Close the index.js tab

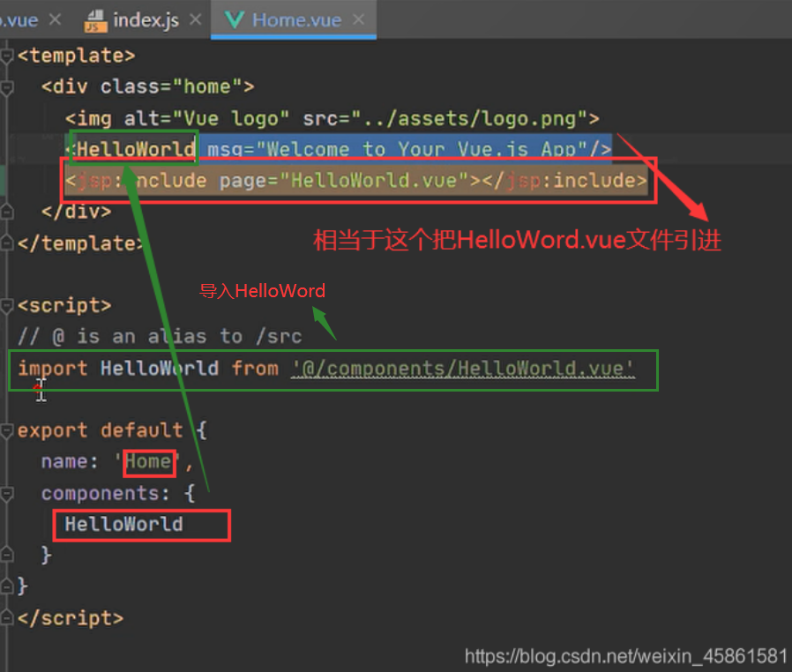click(196, 19)
